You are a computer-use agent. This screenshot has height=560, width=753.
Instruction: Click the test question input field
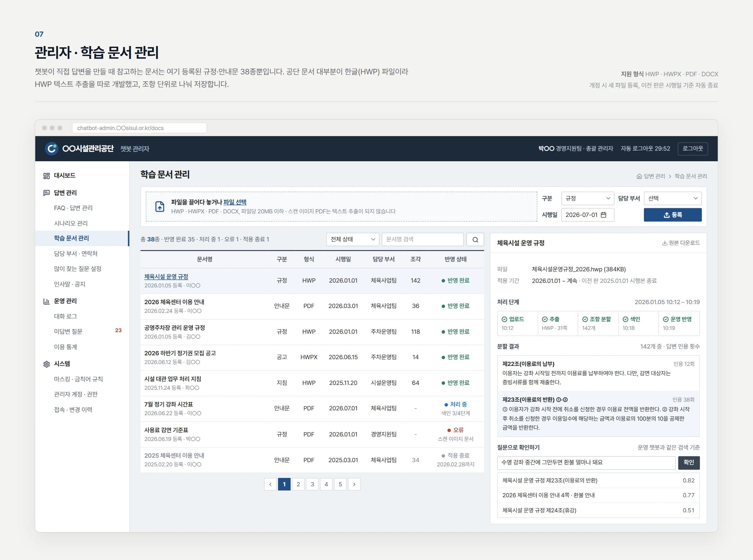tap(586, 463)
